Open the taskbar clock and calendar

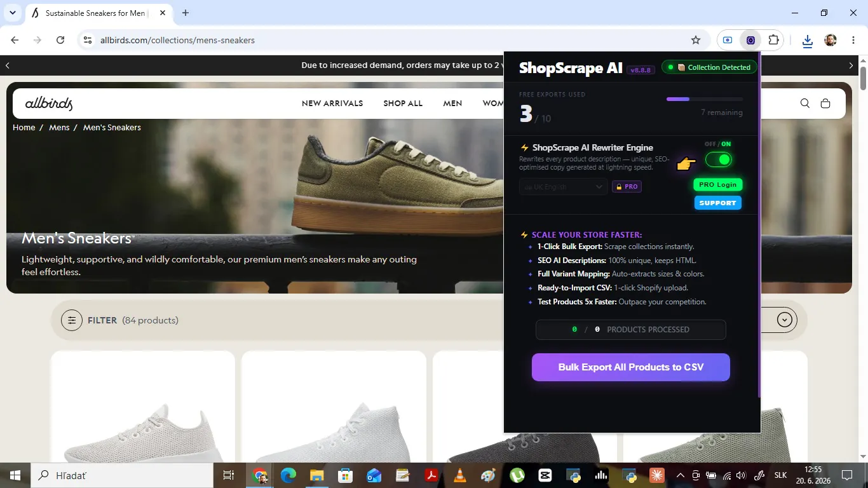[x=812, y=475]
